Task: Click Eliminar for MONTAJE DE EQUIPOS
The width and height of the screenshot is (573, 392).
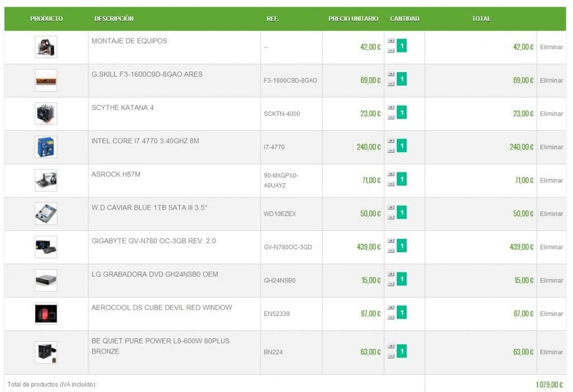Action: pos(551,47)
